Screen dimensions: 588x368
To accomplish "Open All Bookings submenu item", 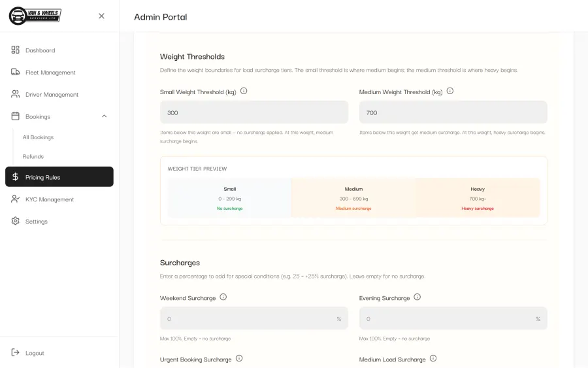I will pos(39,137).
